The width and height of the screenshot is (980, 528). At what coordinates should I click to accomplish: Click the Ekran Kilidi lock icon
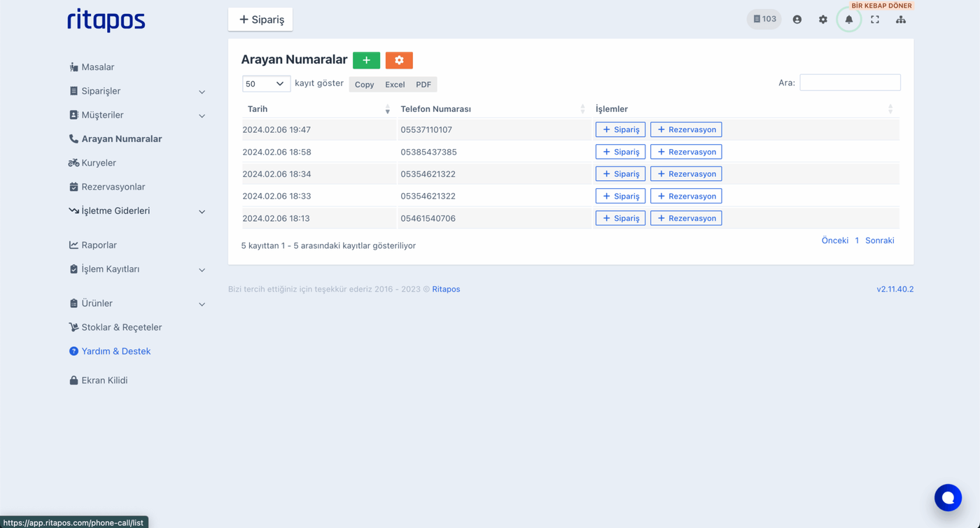pos(73,380)
